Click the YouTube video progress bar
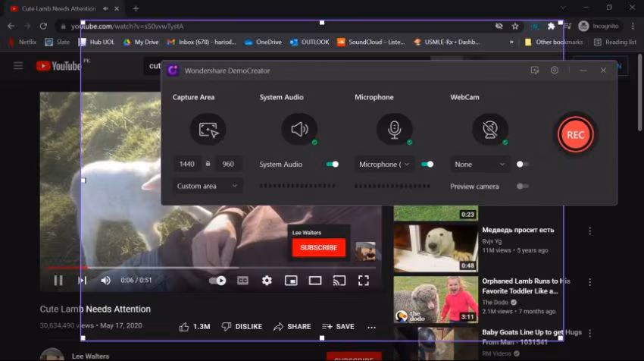 point(211,268)
